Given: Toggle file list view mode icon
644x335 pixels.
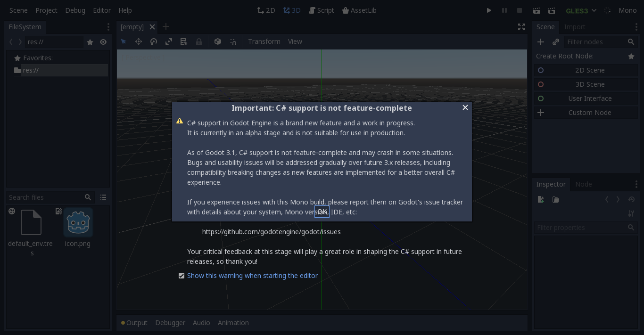Looking at the screenshot, I should pos(103,197).
